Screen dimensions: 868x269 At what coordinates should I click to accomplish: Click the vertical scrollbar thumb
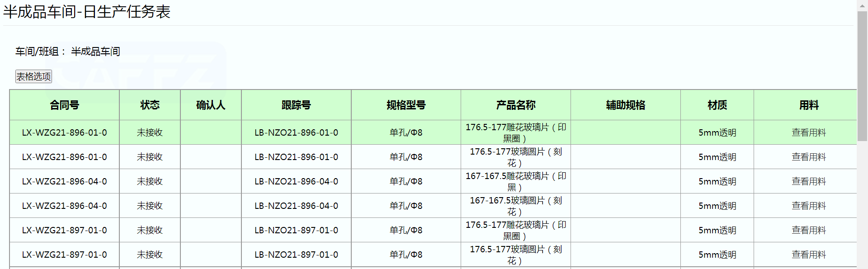click(x=862, y=77)
